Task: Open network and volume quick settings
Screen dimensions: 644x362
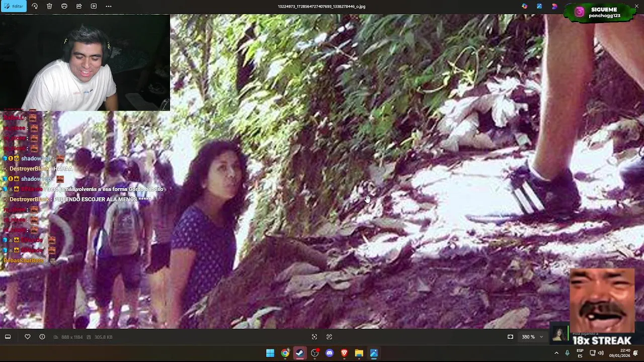Action: click(597, 353)
